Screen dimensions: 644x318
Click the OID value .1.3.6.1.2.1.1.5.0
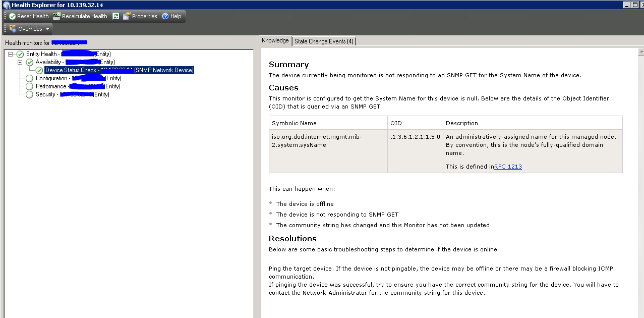415,137
